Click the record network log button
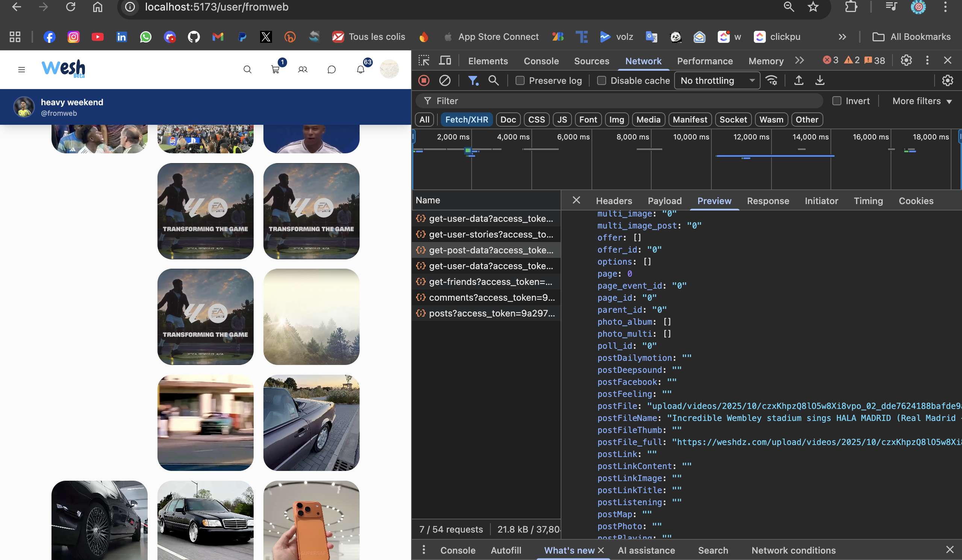The height and width of the screenshot is (560, 962). (x=424, y=80)
